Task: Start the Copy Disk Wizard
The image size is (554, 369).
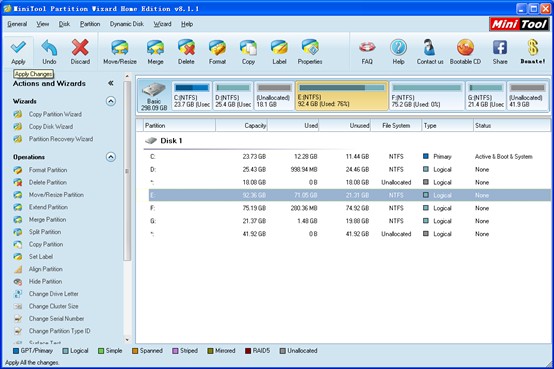Action: pos(51,127)
